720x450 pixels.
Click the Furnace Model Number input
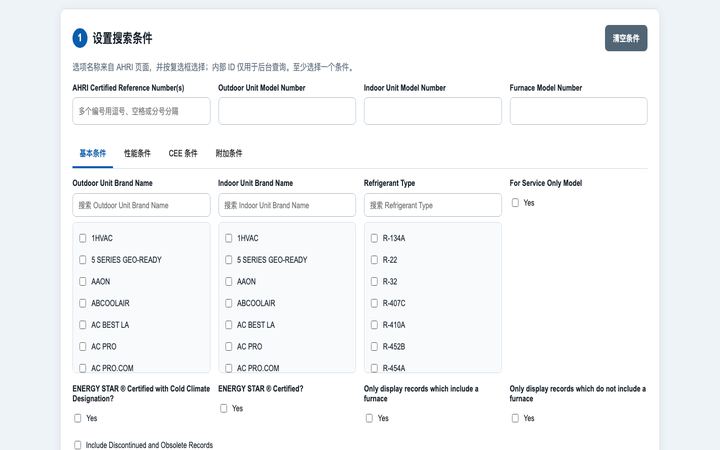[579, 111]
